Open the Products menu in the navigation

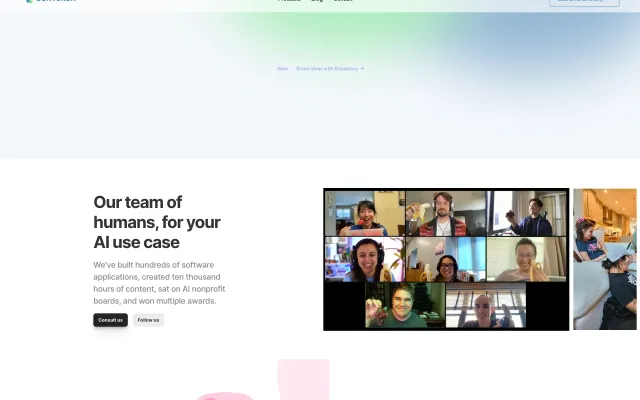click(x=289, y=1)
